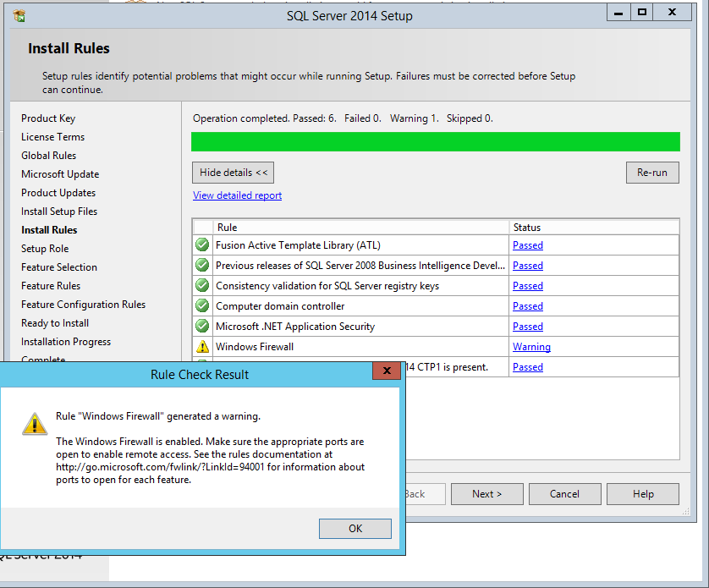
Task: Select Feature Configuration Rules step in sidebar
Action: [83, 305]
